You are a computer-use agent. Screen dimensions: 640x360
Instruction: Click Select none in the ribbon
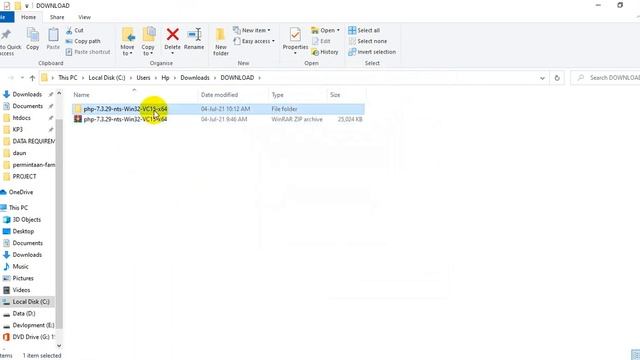(368, 41)
